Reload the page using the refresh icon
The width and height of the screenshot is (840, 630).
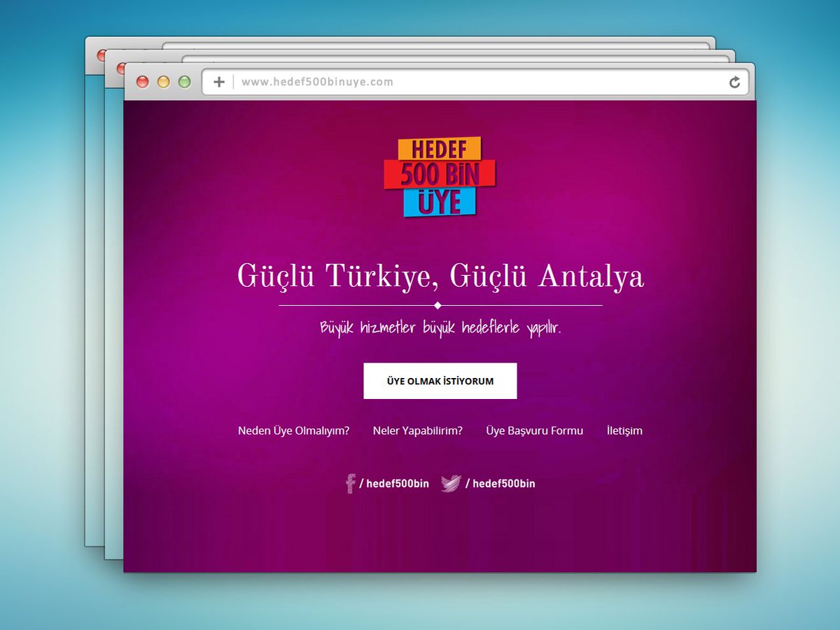[734, 82]
